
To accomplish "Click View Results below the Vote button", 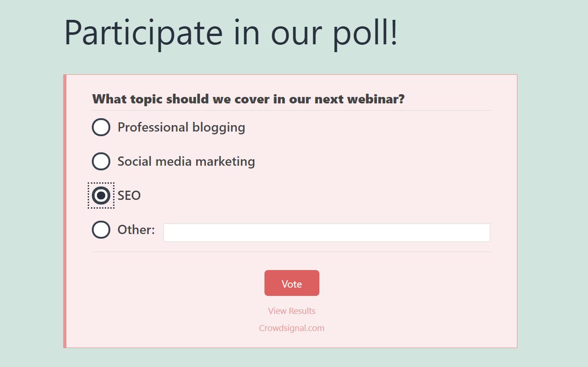I will point(292,311).
